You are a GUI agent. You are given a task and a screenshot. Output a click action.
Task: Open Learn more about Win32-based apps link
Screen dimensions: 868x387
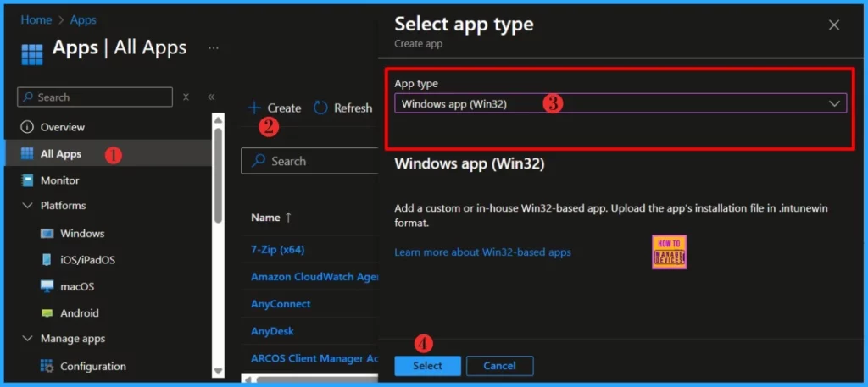pos(482,252)
